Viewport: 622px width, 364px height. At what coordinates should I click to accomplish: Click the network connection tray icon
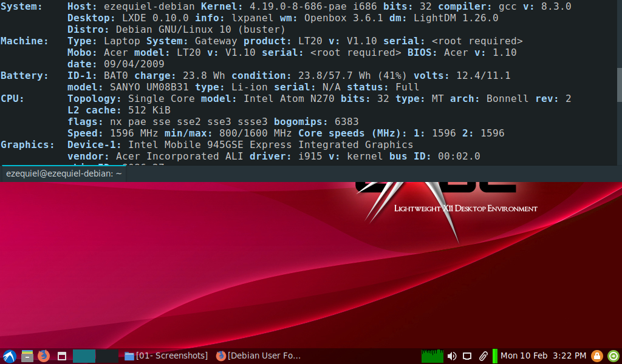[467, 356]
